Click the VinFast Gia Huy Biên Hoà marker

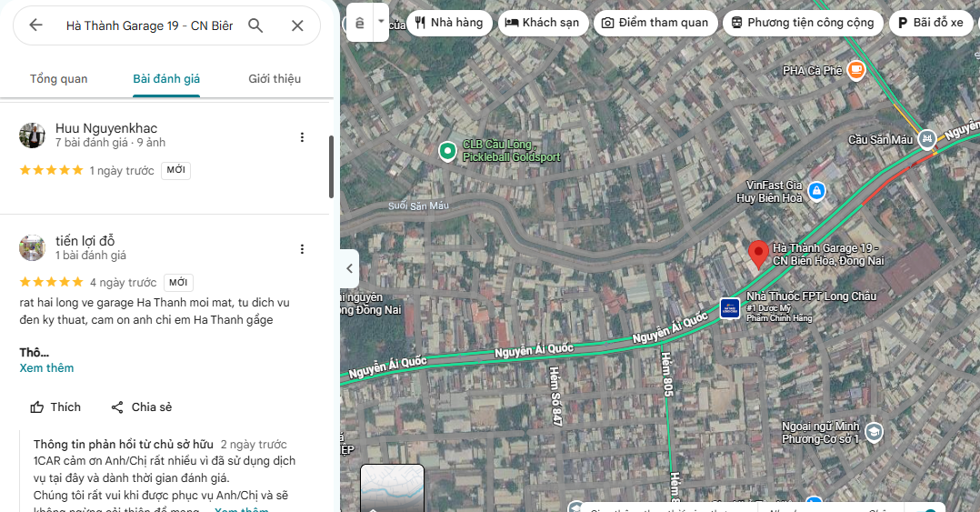pos(816,191)
